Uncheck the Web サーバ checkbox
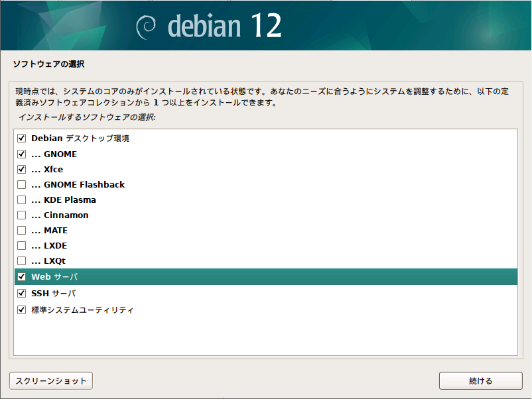The image size is (532, 399). [22, 276]
